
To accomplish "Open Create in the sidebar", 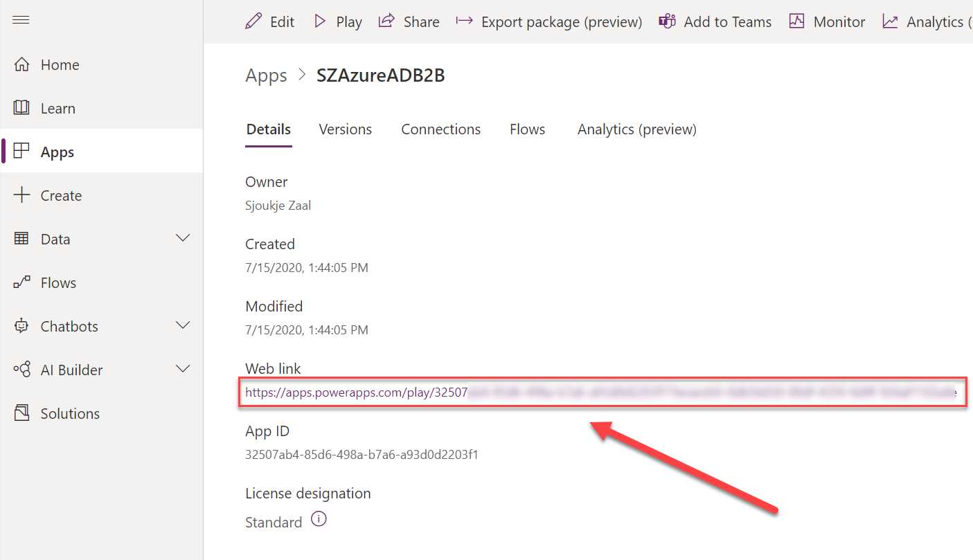I will 102,195.
